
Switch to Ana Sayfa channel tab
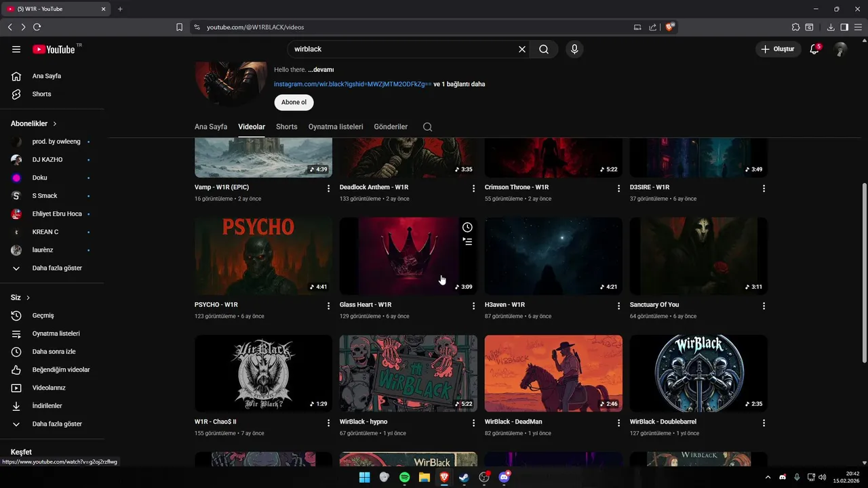coord(211,127)
